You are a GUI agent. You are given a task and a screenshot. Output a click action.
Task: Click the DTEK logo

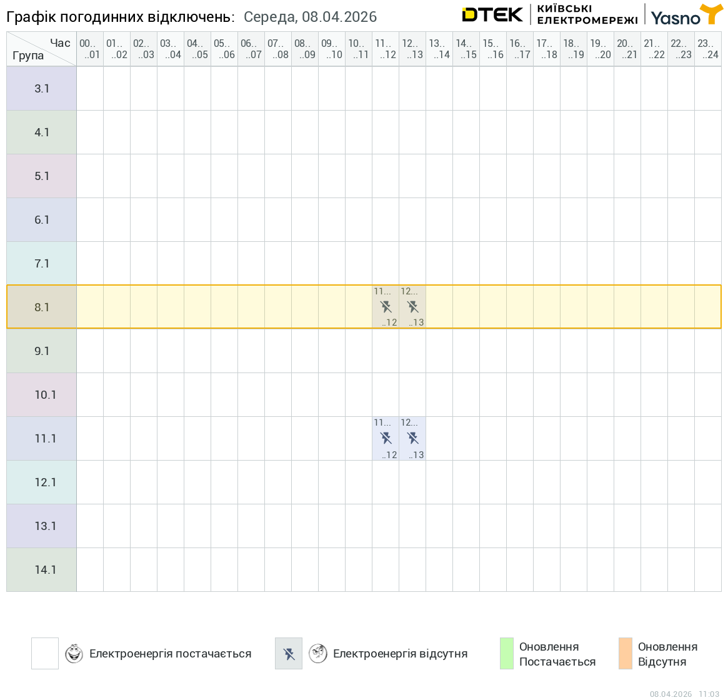click(x=492, y=14)
